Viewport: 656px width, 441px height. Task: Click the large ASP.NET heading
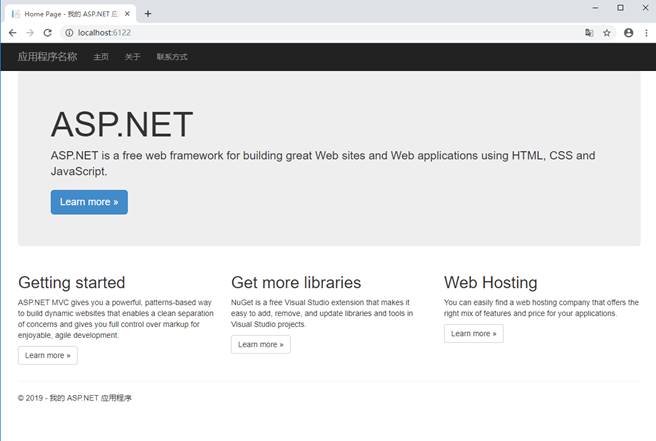pyautogui.click(x=122, y=124)
